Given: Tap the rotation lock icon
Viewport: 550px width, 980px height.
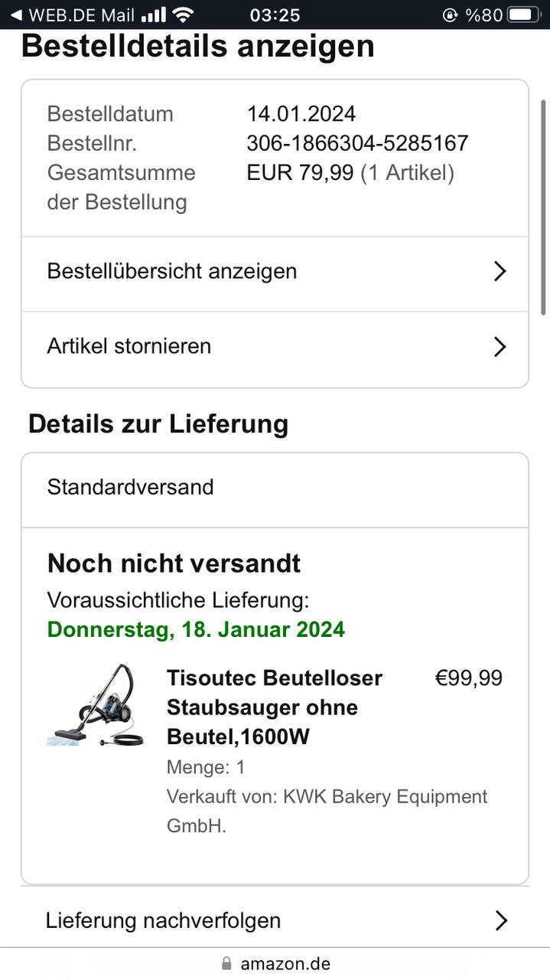Looking at the screenshot, I should tap(450, 15).
